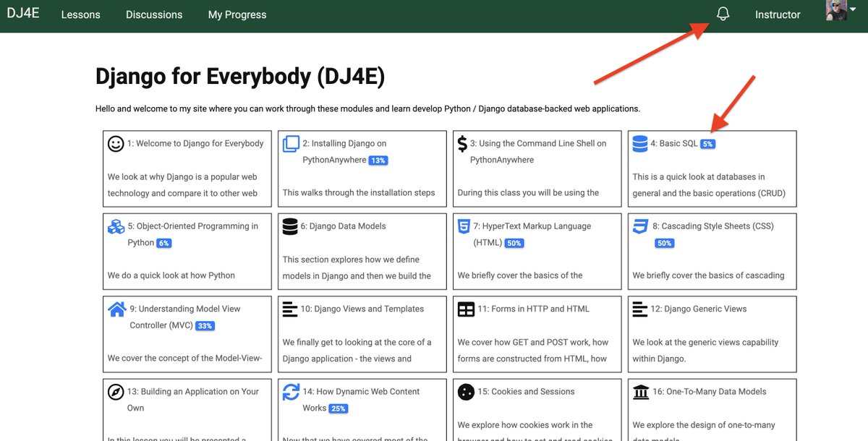Image resolution: width=868 pixels, height=441 pixels.
Task: Open lesson 15: Cookies and Sessions
Action: tap(526, 391)
